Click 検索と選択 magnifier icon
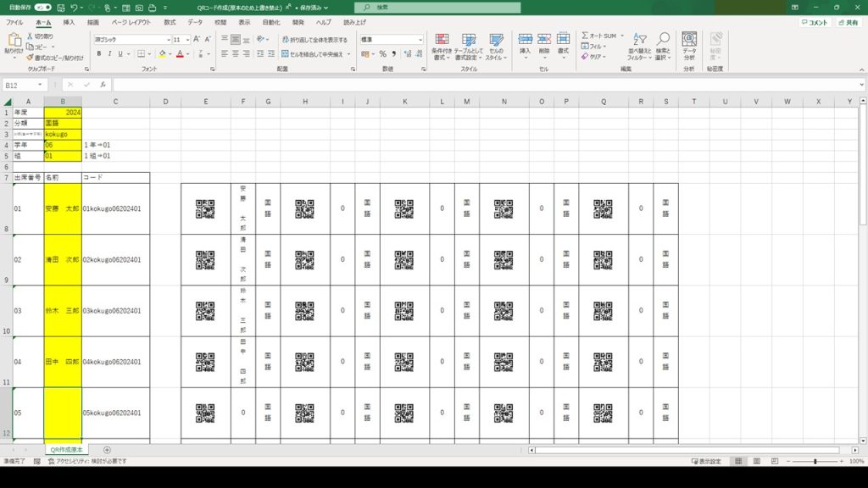Screen dimensions: 868x488 click(x=662, y=45)
